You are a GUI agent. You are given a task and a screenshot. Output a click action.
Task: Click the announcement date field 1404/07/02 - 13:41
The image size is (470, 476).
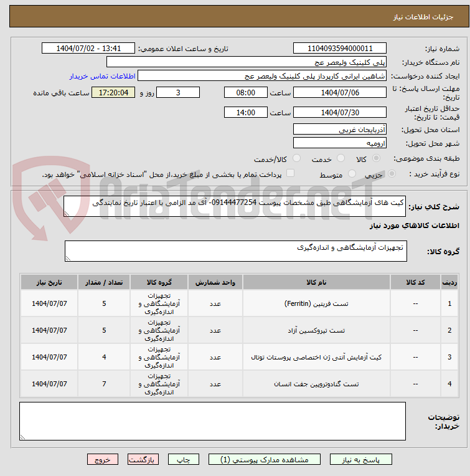[x=88, y=48]
